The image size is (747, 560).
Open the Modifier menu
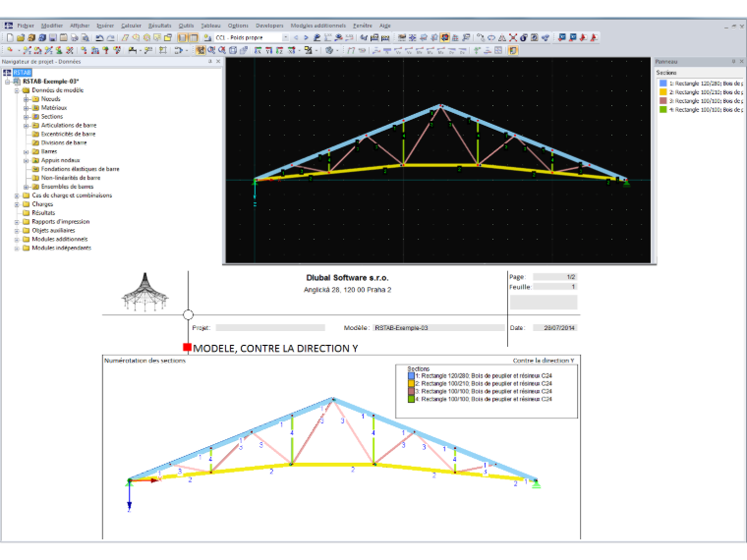tap(52, 26)
